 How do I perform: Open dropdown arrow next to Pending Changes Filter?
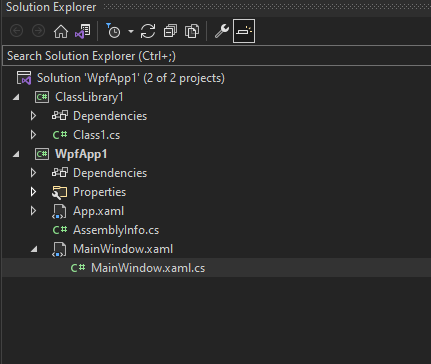pyautogui.click(x=131, y=31)
